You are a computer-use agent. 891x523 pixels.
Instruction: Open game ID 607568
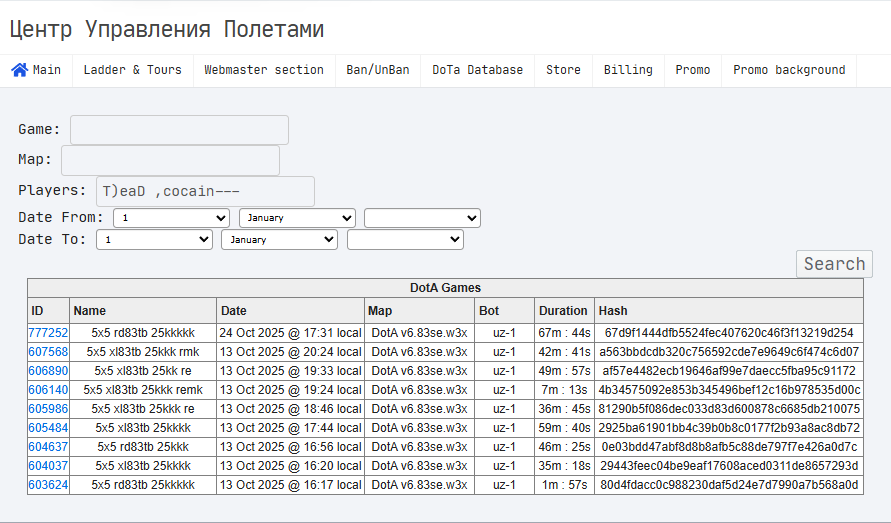48,352
